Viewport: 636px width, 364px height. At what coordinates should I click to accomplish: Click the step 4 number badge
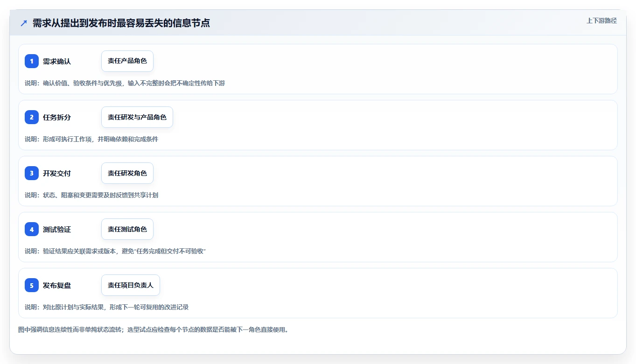(32, 229)
